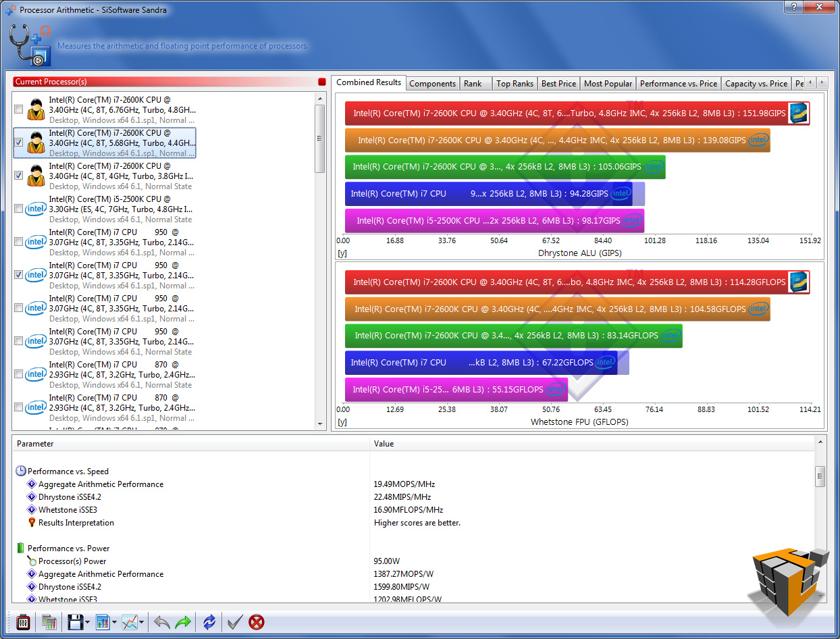
Task: Click the parameter list scrollbar thumb
Action: click(x=820, y=476)
